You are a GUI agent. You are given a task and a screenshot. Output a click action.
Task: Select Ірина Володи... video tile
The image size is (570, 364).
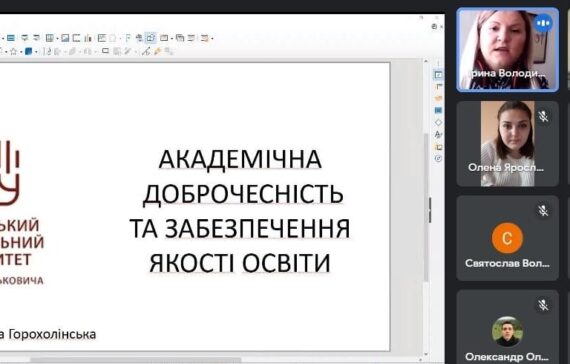[507, 49]
